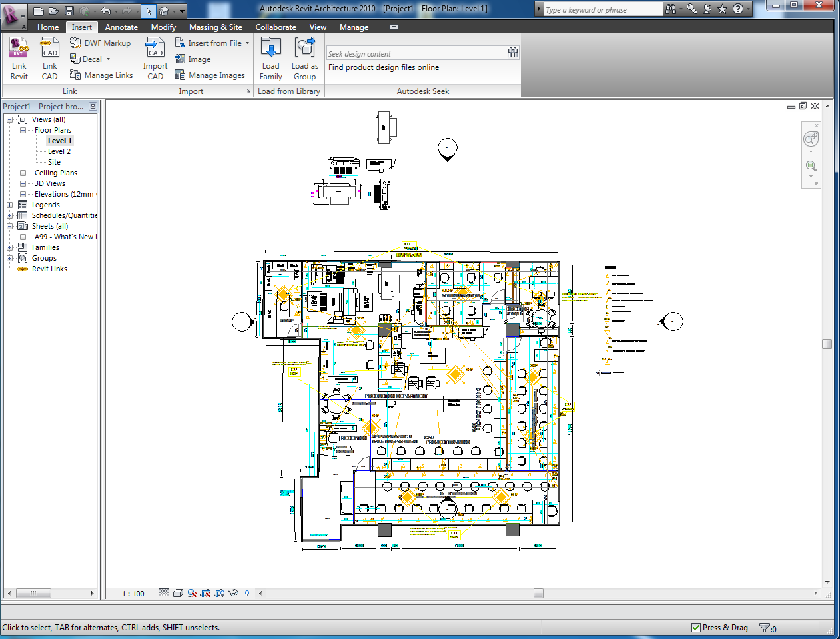The width and height of the screenshot is (840, 639).
Task: Switch to the Home ribbon tab
Action: coord(48,27)
